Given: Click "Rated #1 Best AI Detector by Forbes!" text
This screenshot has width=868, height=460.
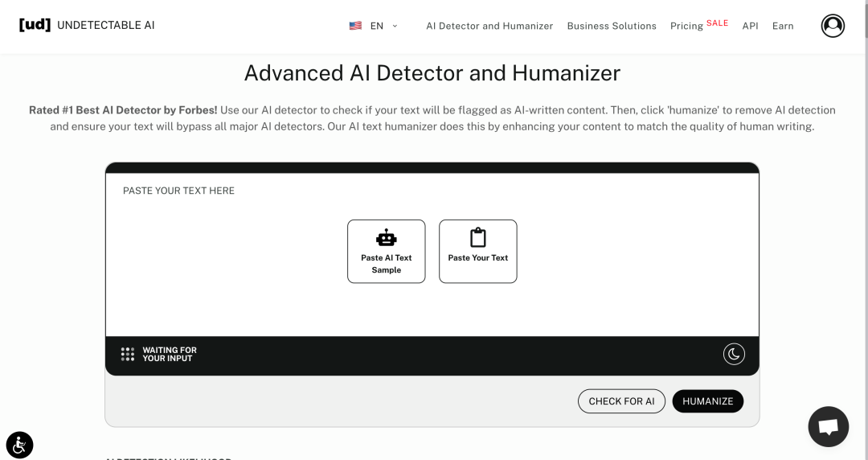Looking at the screenshot, I should (x=123, y=109).
